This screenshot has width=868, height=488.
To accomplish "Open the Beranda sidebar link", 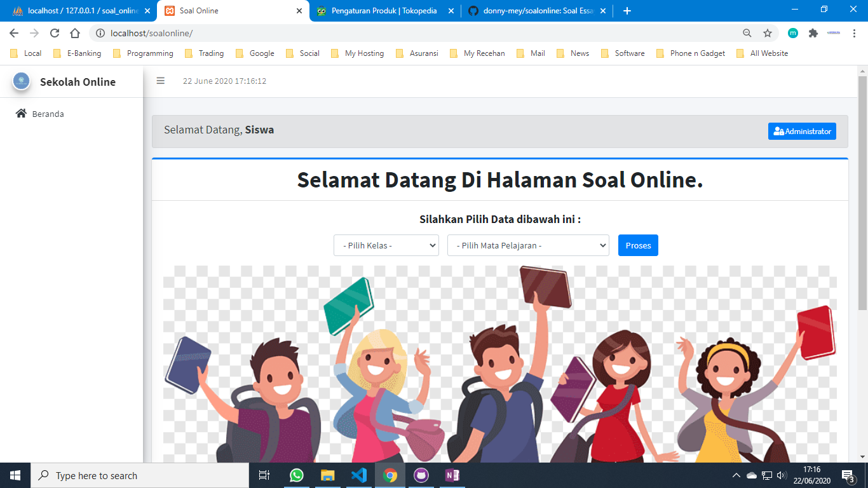I will click(48, 114).
